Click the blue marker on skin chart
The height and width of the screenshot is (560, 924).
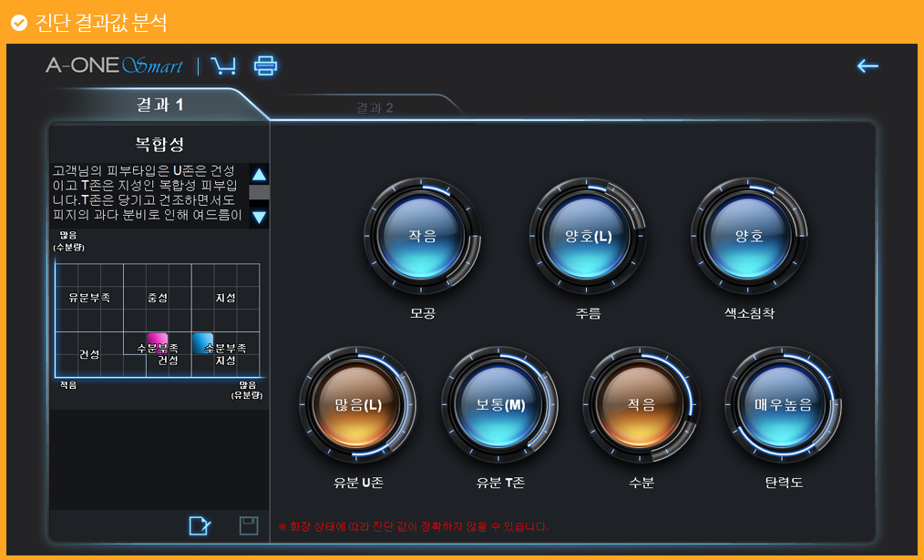202,342
